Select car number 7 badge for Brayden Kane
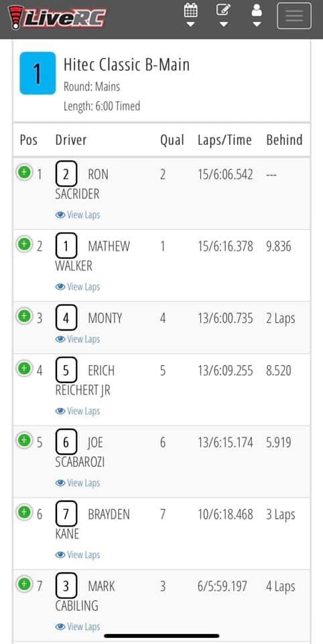Screen dimensions: 323x644 66,515
